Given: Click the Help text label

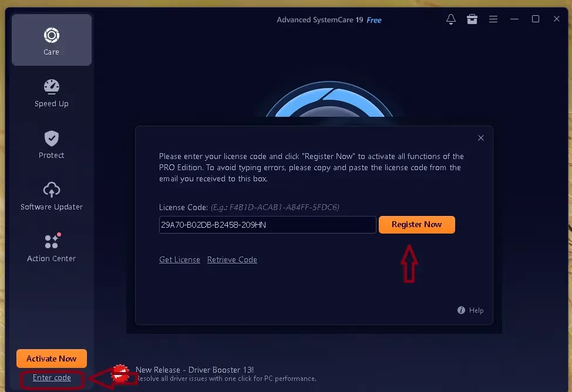Looking at the screenshot, I should pos(476,310).
